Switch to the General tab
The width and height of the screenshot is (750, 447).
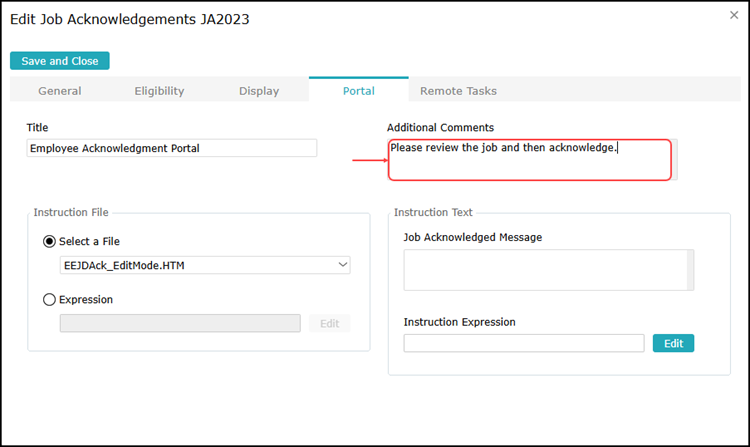pos(60,91)
